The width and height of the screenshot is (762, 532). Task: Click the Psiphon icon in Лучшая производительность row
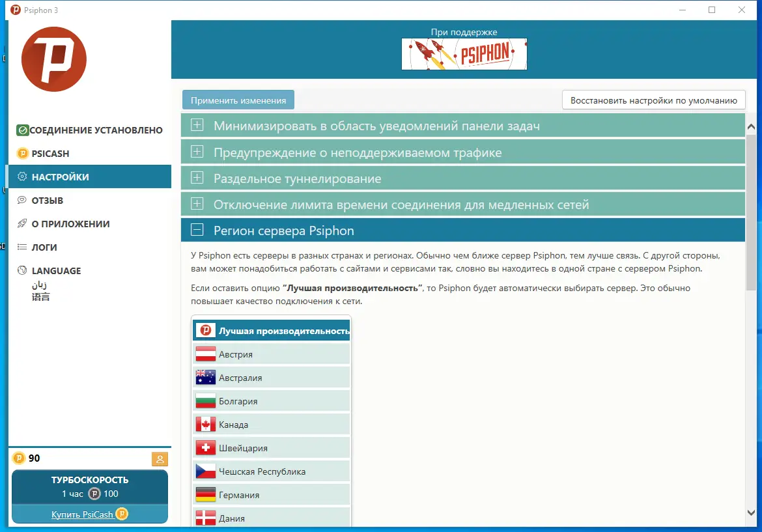coord(206,331)
